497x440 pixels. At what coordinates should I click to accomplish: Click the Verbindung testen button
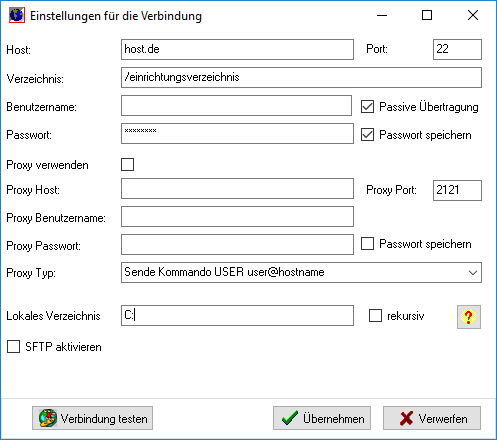pos(92,418)
